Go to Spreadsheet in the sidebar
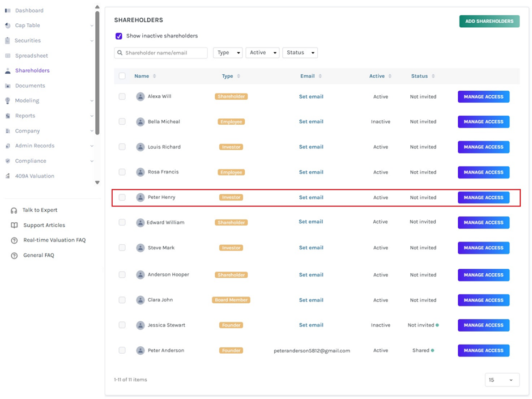The width and height of the screenshot is (532, 399). tap(31, 56)
